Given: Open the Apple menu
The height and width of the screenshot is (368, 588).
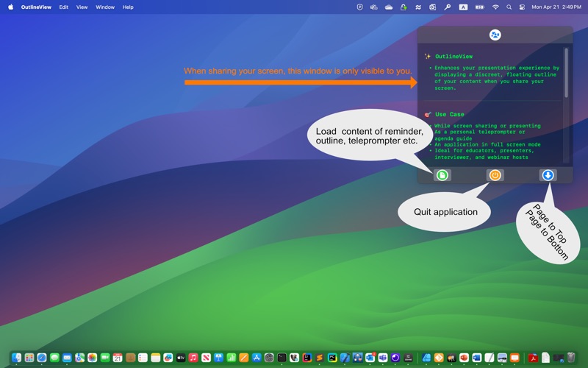Looking at the screenshot, I should tap(10, 7).
